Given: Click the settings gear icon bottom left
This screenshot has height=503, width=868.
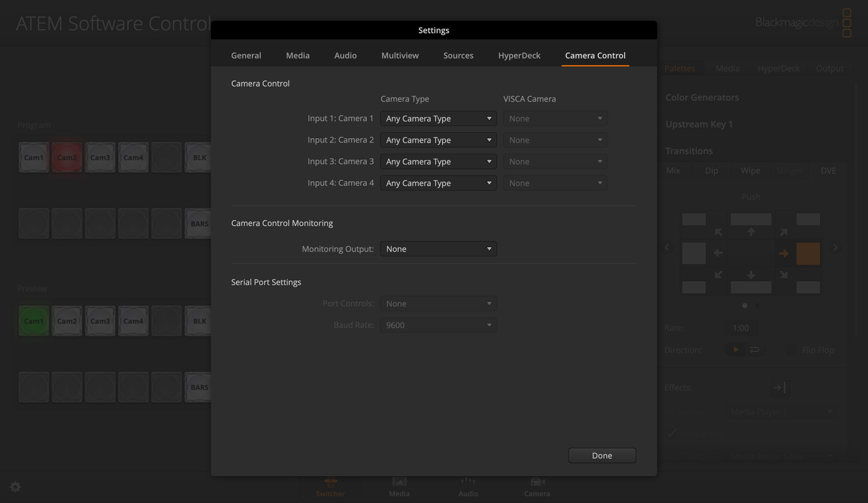Looking at the screenshot, I should pos(15,487).
